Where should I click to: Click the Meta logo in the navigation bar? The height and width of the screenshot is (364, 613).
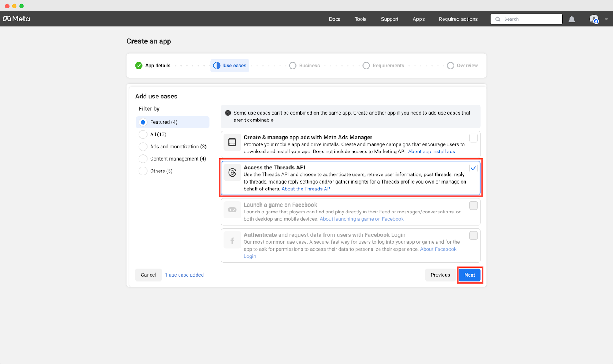tap(17, 19)
